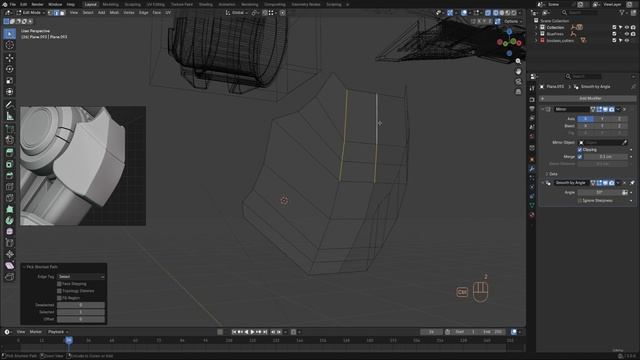This screenshot has width=640, height=360.
Task: Open the Edit Mode dropdown
Action: pyautogui.click(x=31, y=13)
